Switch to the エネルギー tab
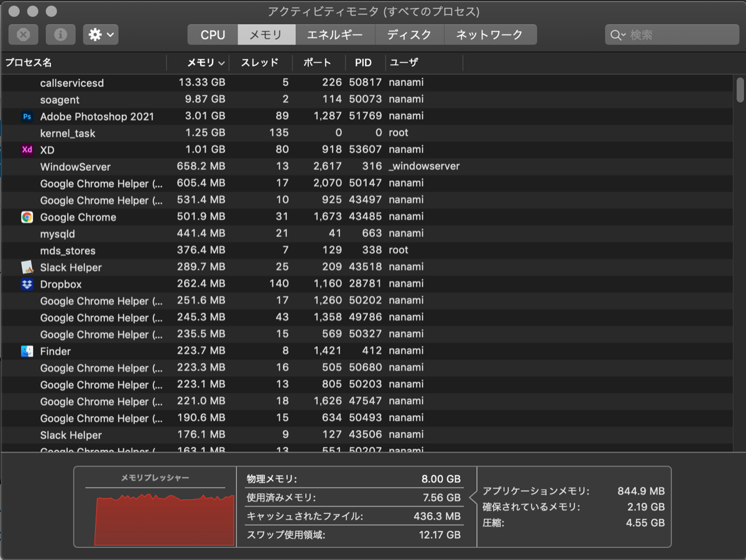 (334, 35)
